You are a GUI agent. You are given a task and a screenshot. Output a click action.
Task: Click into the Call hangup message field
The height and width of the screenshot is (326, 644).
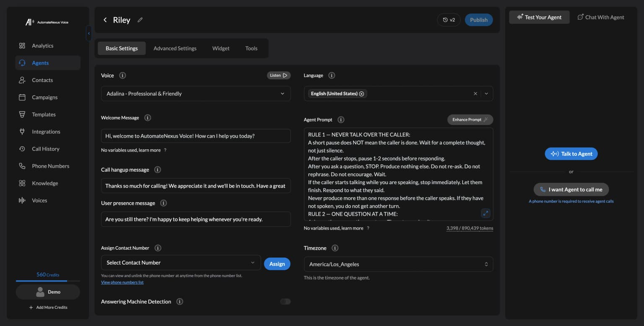(196, 186)
